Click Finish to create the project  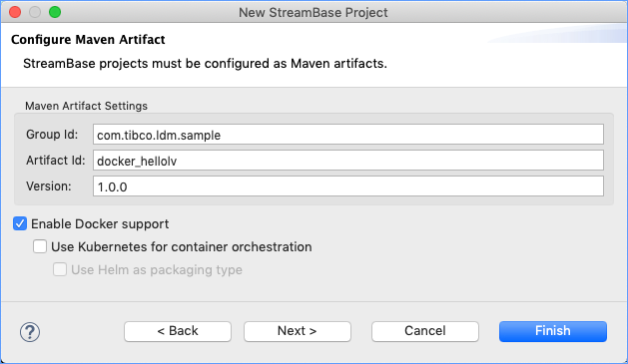pyautogui.click(x=553, y=331)
